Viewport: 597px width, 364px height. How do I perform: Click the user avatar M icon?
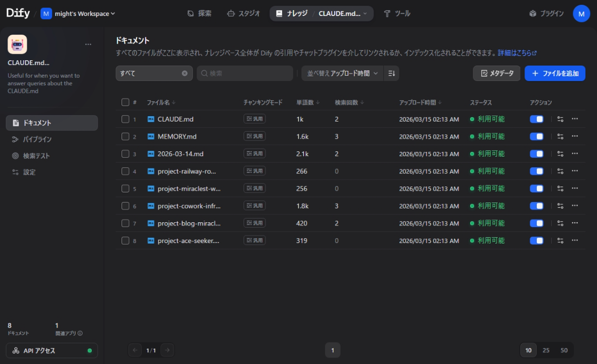tap(581, 13)
